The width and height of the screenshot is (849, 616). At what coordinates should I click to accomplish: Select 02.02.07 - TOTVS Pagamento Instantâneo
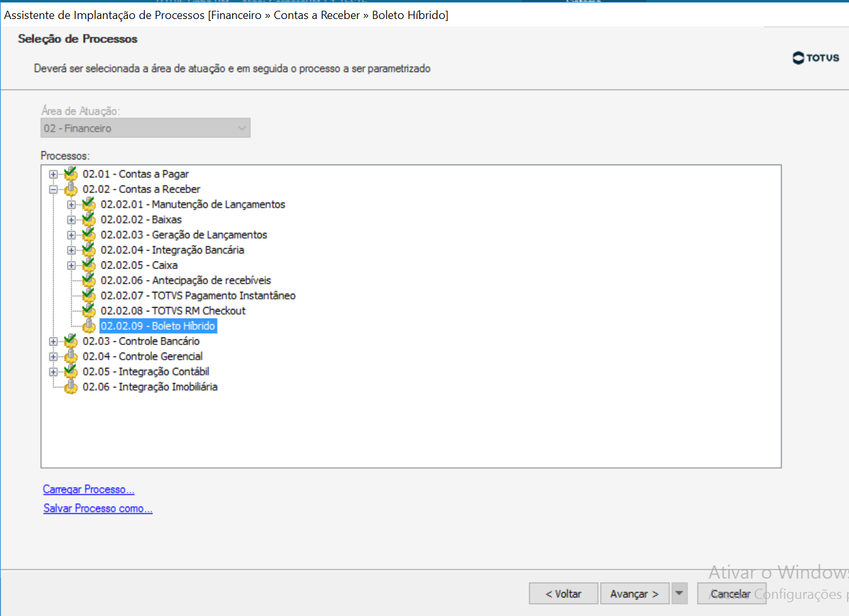[x=198, y=295]
